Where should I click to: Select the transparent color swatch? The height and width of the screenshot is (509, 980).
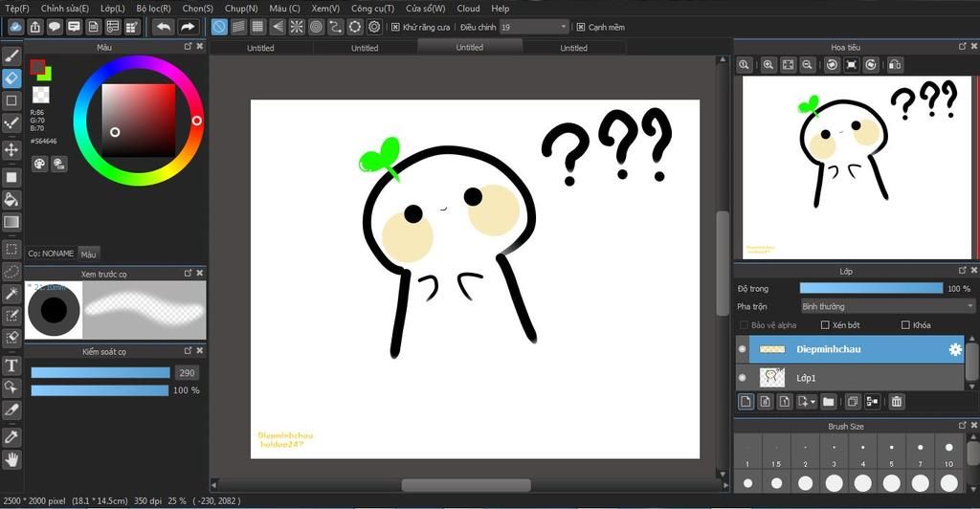(40, 95)
